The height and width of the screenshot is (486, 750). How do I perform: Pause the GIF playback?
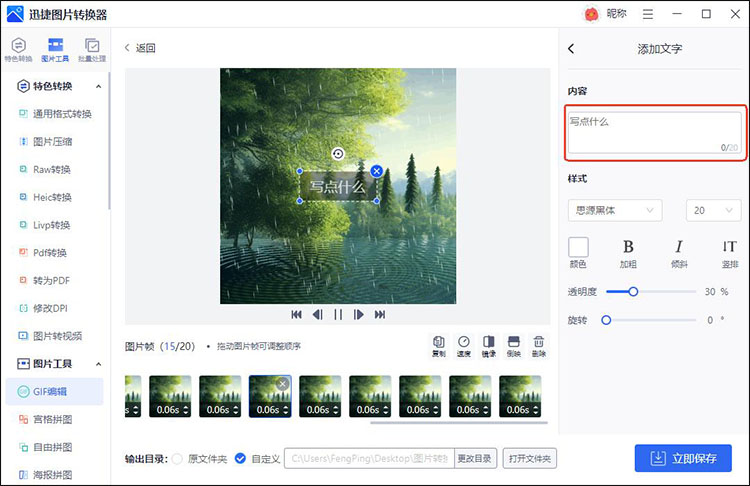(x=338, y=314)
